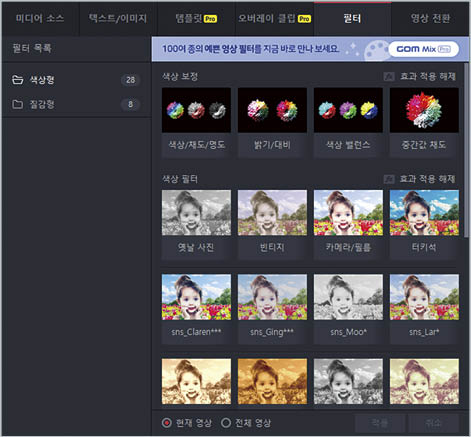This screenshot has width=471, height=437.
Task: Click 효과 적용 해제 icon in 색상 보정
Action: pyautogui.click(x=388, y=77)
